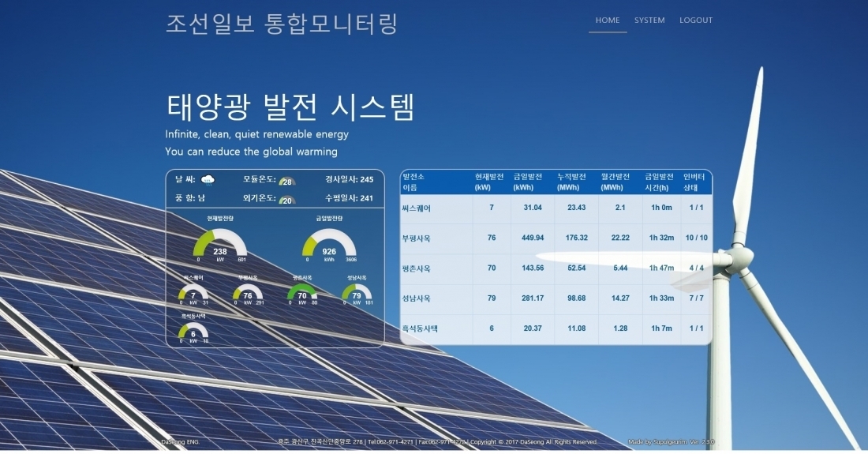This screenshot has width=868, height=454.
Task: Select the 부평사옥 mini gauge showing 76 kW
Action: [x=248, y=294]
